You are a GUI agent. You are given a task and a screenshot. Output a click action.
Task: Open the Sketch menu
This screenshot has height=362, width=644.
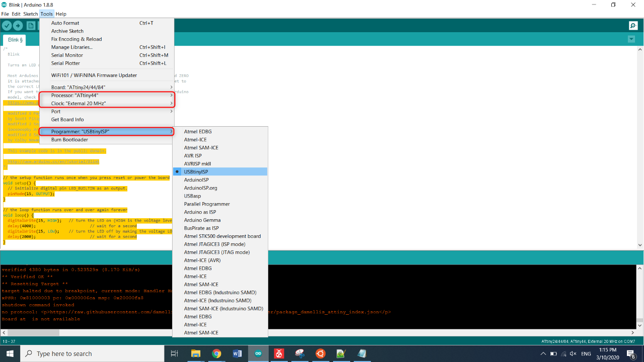pos(31,14)
